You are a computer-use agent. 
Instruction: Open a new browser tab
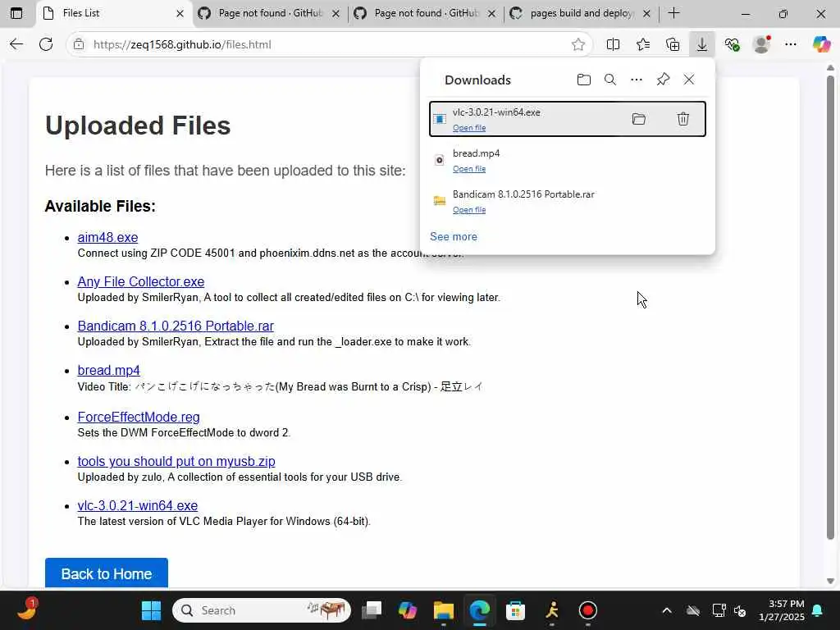674,13
